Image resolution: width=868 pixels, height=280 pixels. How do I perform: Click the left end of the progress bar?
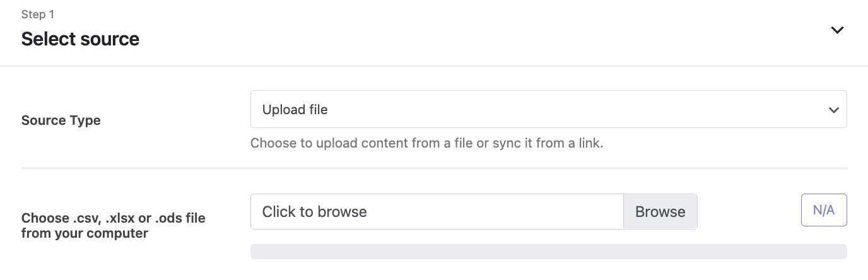tap(256, 252)
